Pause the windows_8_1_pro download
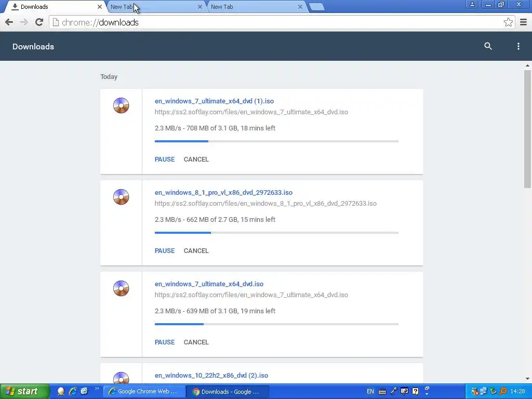 pos(165,251)
